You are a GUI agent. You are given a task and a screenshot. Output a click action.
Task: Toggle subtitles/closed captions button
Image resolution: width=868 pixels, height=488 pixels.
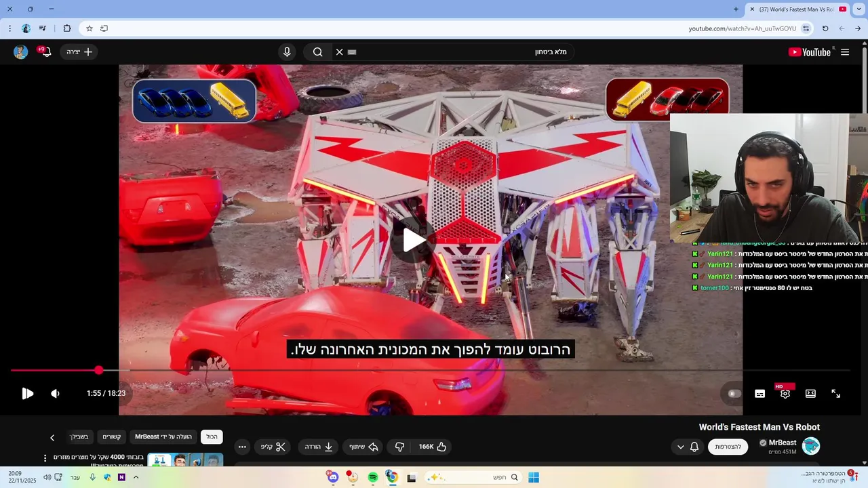pyautogui.click(x=760, y=394)
